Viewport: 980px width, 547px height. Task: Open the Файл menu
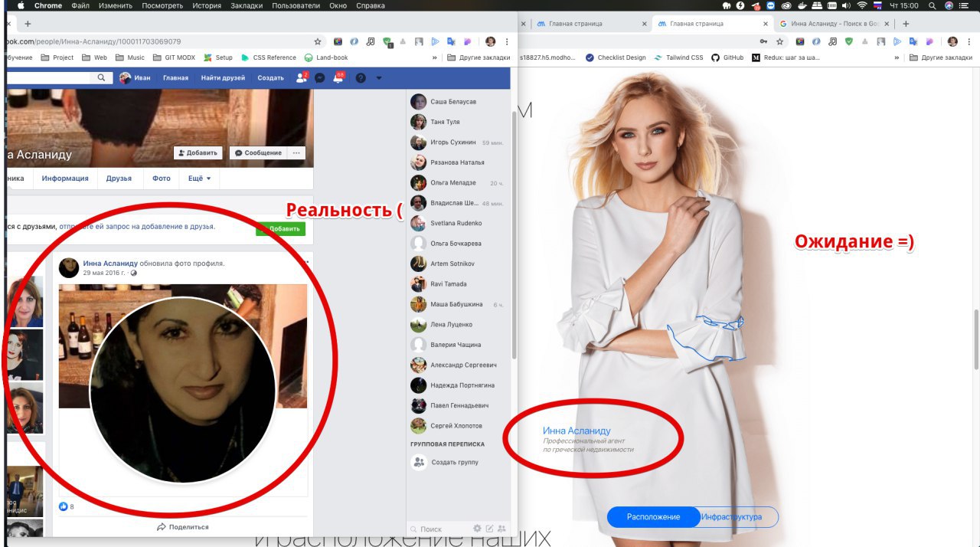pos(81,5)
